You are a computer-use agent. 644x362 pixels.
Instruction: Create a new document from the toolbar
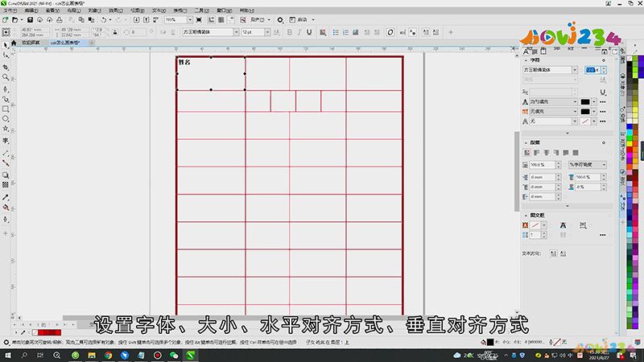(x=6, y=19)
